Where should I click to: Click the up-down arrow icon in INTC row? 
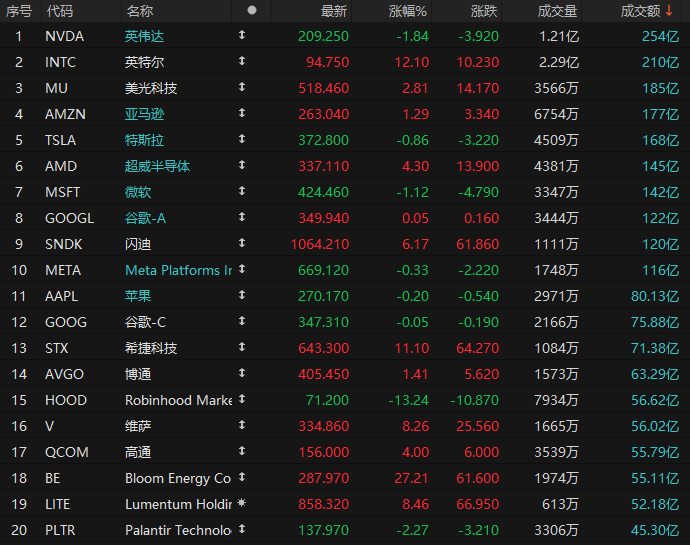coord(242,61)
